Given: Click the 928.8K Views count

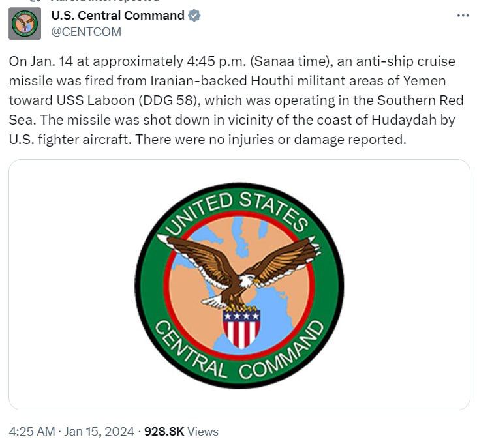Looking at the screenshot, I should tap(181, 432).
